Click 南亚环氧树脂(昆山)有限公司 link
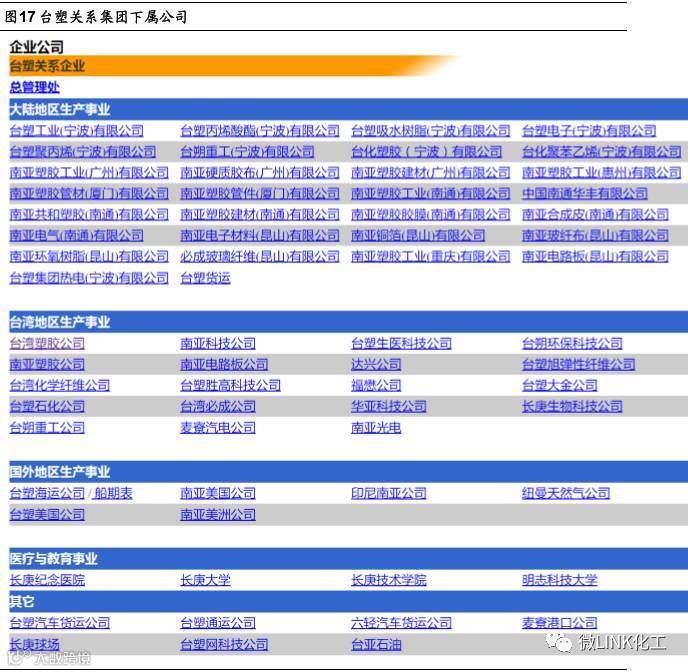This screenshot has width=688, height=672. (89, 257)
